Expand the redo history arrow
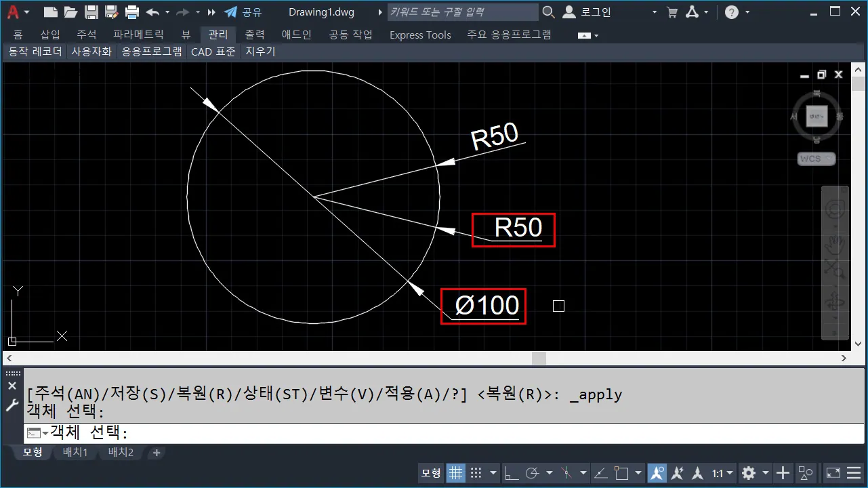 197,12
